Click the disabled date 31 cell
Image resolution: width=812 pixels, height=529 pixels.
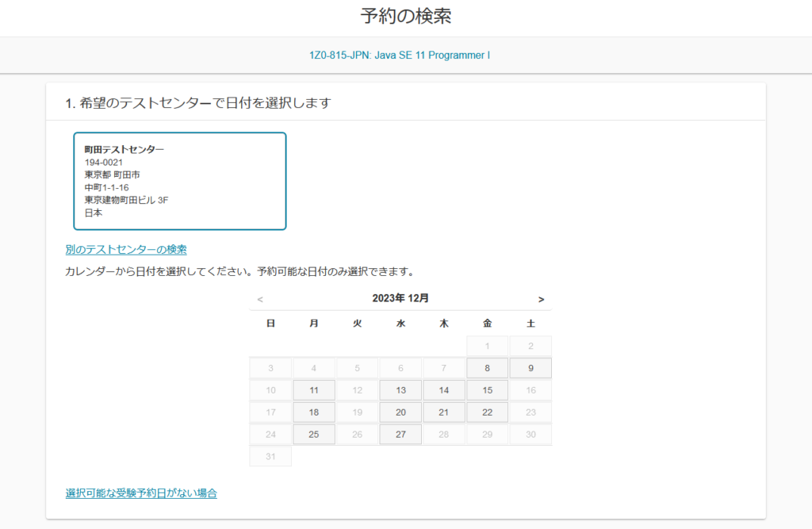pyautogui.click(x=270, y=457)
